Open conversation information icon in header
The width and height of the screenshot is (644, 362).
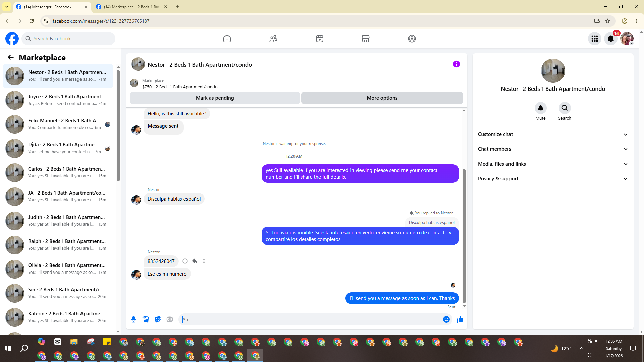(456, 64)
